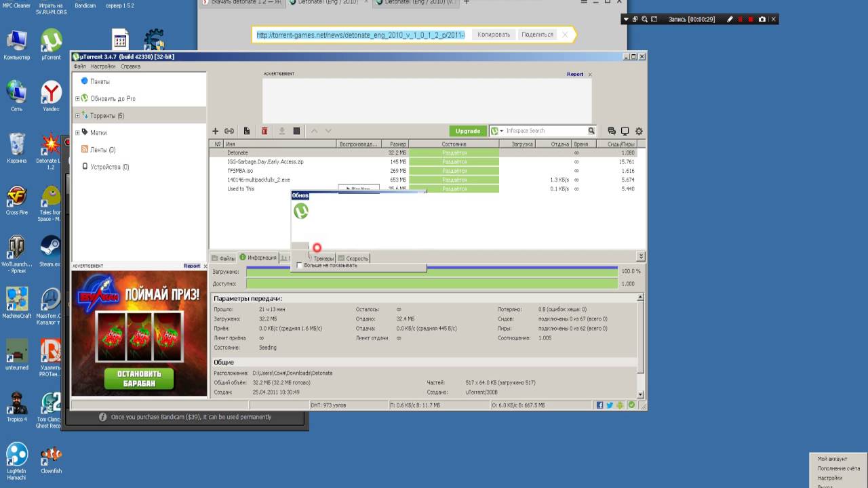This screenshot has width=868, height=488.
Task: Collapse the detail pane with the double-chevron button
Action: coord(641,257)
